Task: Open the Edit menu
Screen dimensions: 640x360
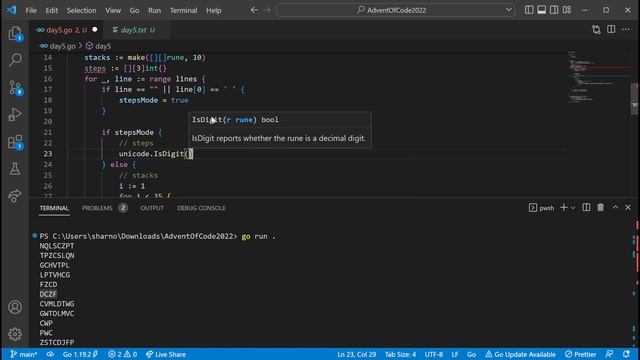Action: tap(51, 11)
